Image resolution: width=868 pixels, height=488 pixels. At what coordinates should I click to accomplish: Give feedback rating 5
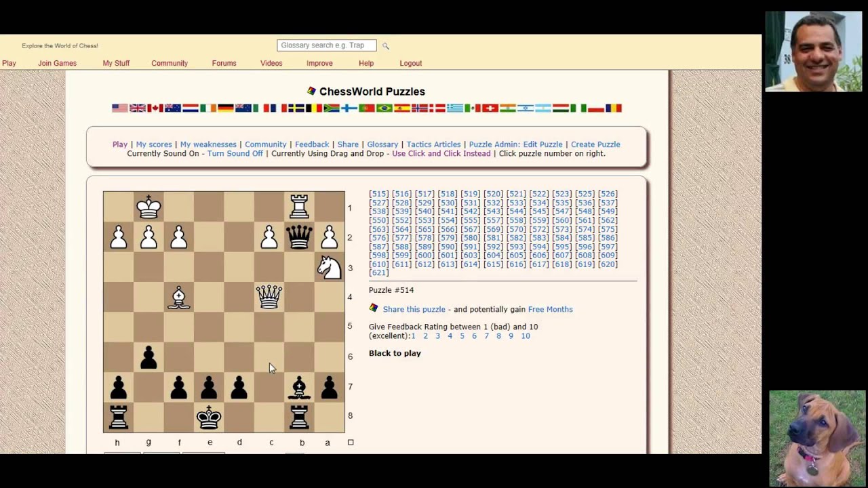pyautogui.click(x=462, y=335)
